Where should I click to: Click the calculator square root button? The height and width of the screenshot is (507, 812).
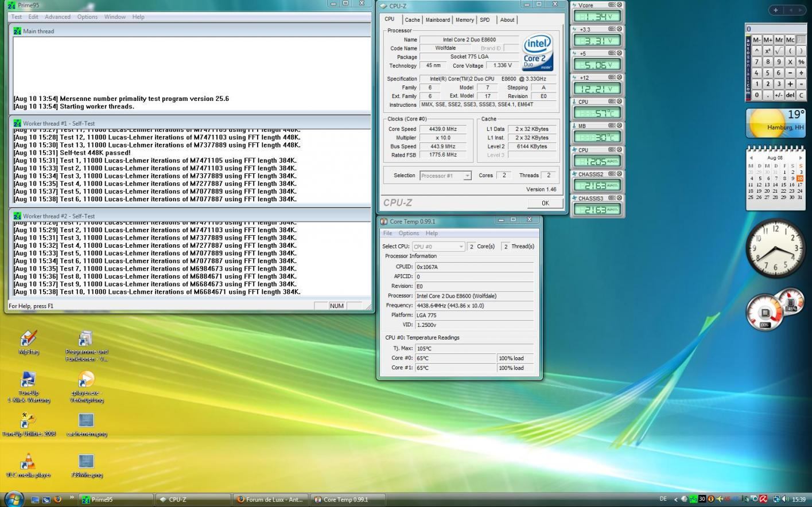[x=779, y=51]
